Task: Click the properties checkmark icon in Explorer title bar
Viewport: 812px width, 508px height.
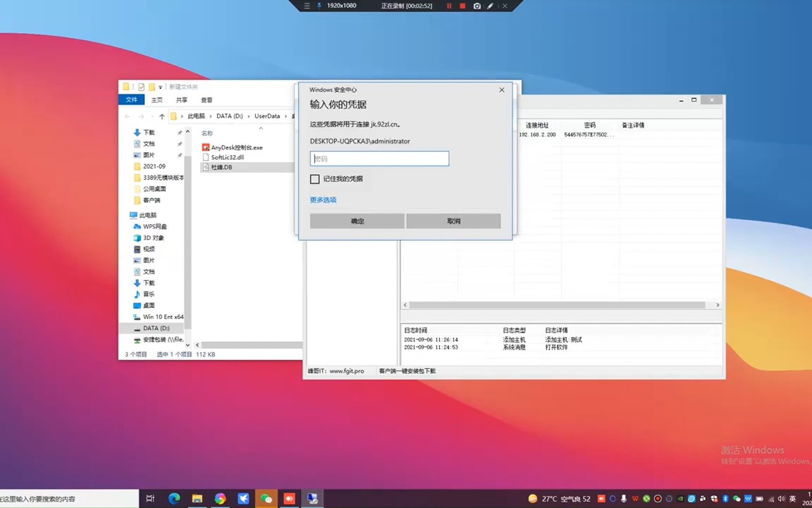Action: coord(141,87)
